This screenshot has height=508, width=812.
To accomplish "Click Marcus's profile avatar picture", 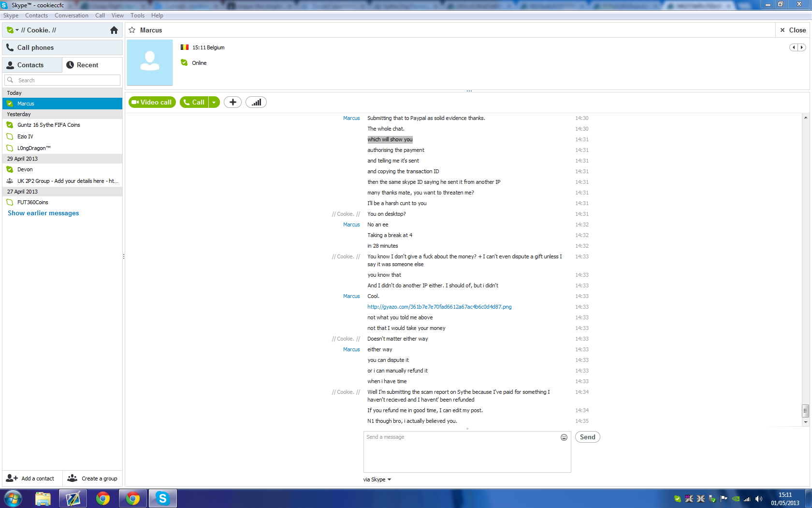I will (150, 62).
